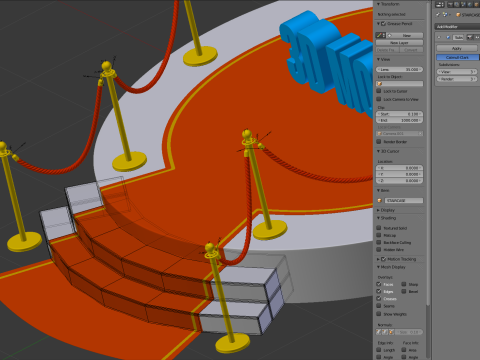
Task: Open the Scene properties tab icon
Action: [463, 5]
